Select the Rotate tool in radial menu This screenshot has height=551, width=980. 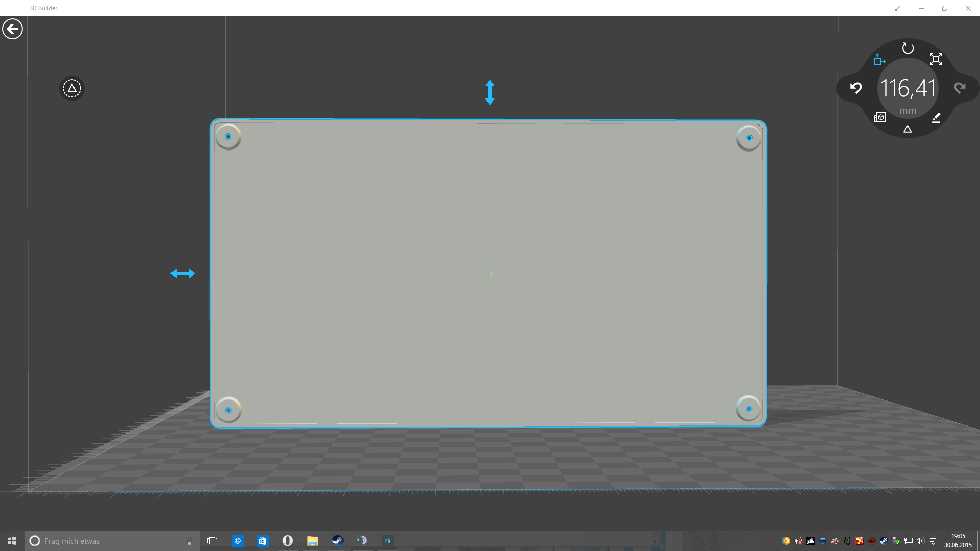908,48
